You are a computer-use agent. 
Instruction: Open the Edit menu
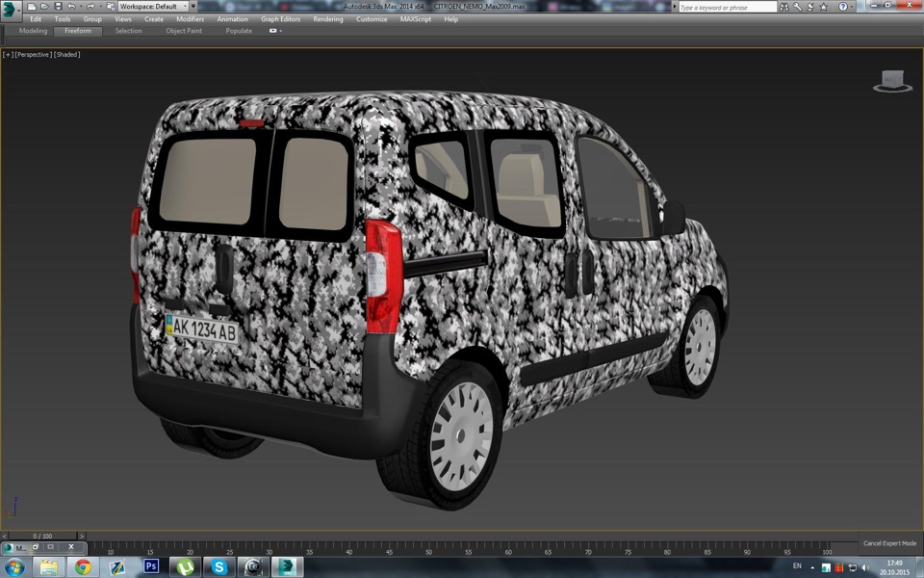coord(36,19)
